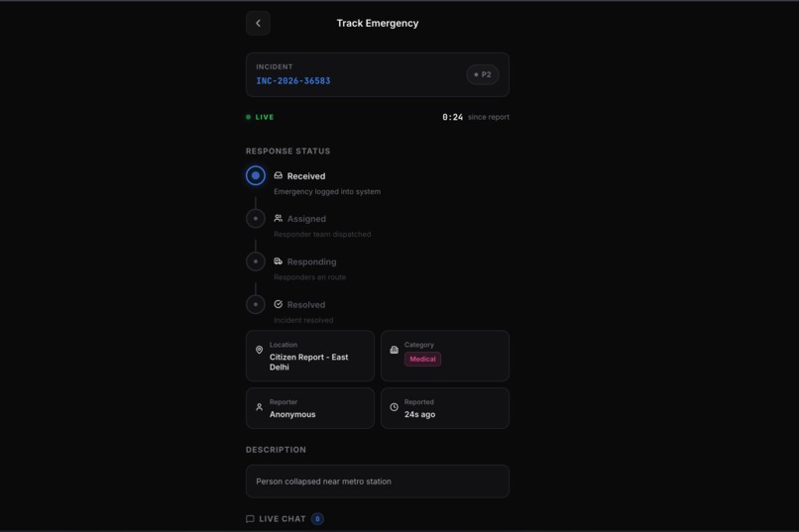Viewport: 799px width, 532px height.
Task: Click the Resolved status circle marker
Action: 256,304
